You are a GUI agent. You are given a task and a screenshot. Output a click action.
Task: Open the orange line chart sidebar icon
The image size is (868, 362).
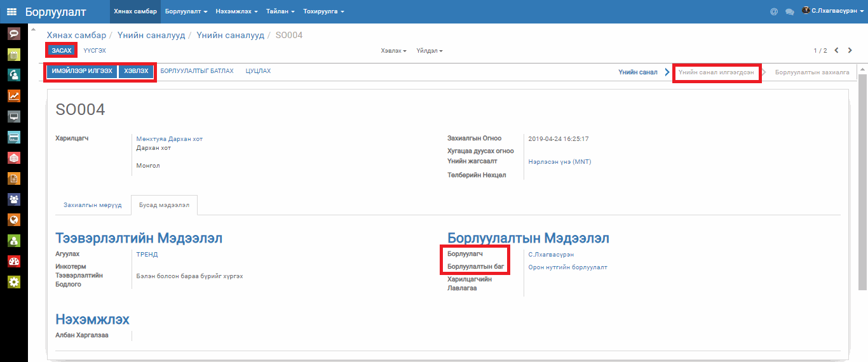(x=13, y=96)
